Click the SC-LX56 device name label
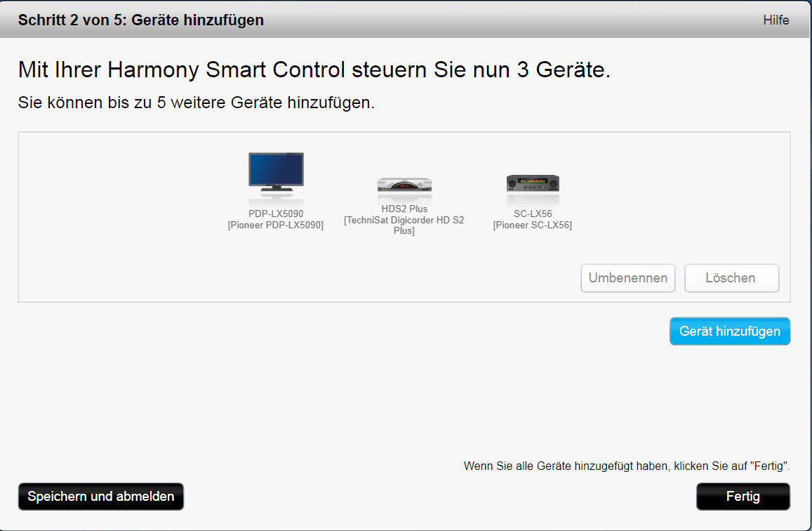The height and width of the screenshot is (531, 812). pos(533,214)
